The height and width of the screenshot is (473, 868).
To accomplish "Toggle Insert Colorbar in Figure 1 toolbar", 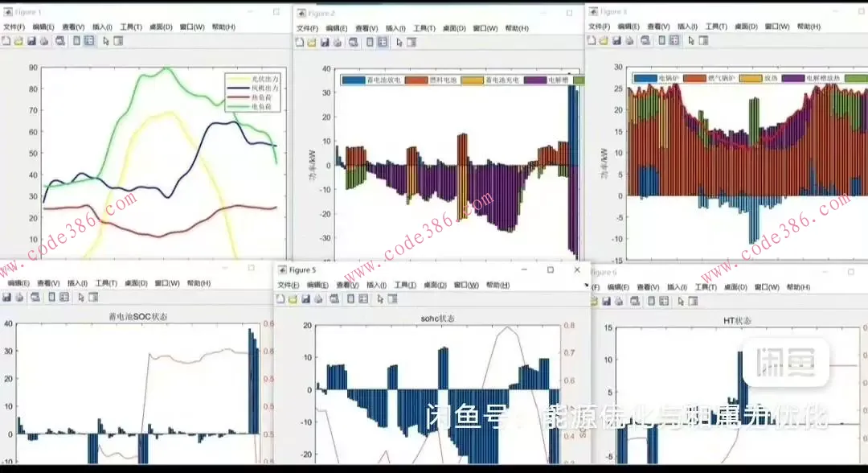I will coord(77,41).
